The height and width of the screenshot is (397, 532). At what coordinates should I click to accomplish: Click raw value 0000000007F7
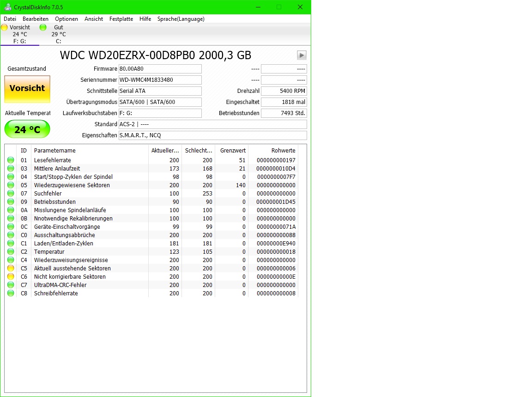pyautogui.click(x=276, y=177)
